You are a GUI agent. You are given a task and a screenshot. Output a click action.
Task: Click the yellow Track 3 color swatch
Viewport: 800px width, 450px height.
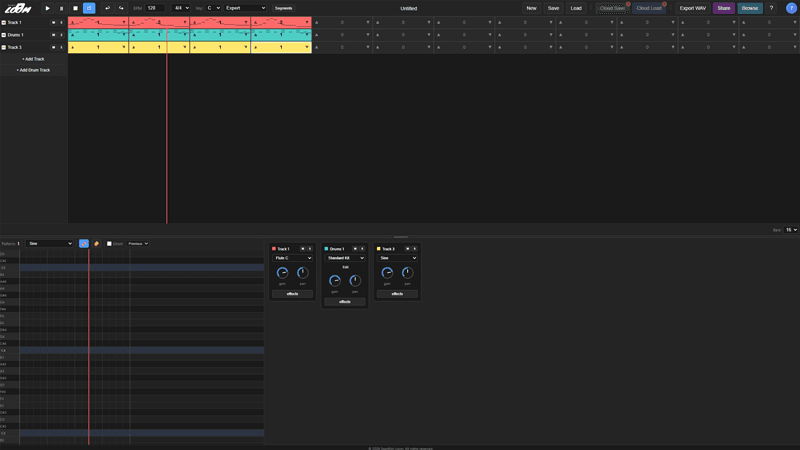tap(379, 249)
